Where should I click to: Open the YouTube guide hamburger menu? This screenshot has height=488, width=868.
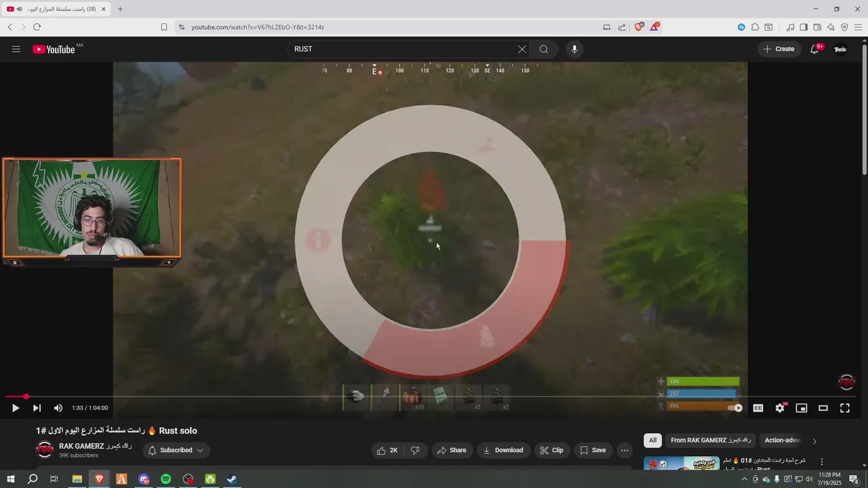click(16, 49)
